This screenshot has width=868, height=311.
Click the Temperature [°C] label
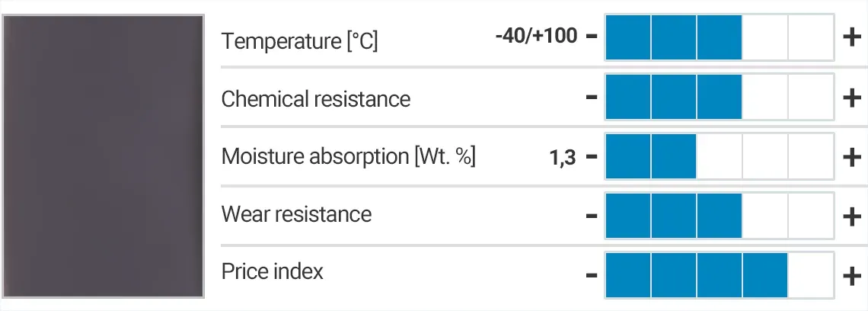[x=299, y=40]
